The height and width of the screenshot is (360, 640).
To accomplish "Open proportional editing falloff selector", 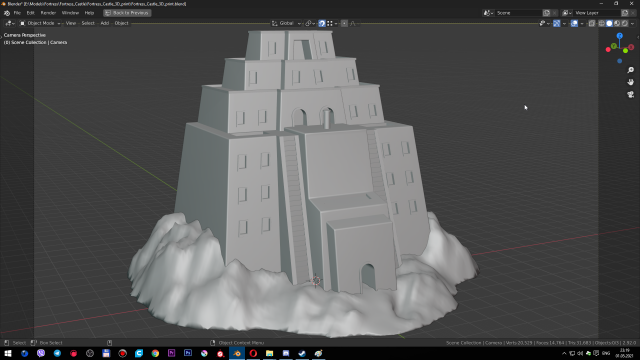I will (353, 24).
